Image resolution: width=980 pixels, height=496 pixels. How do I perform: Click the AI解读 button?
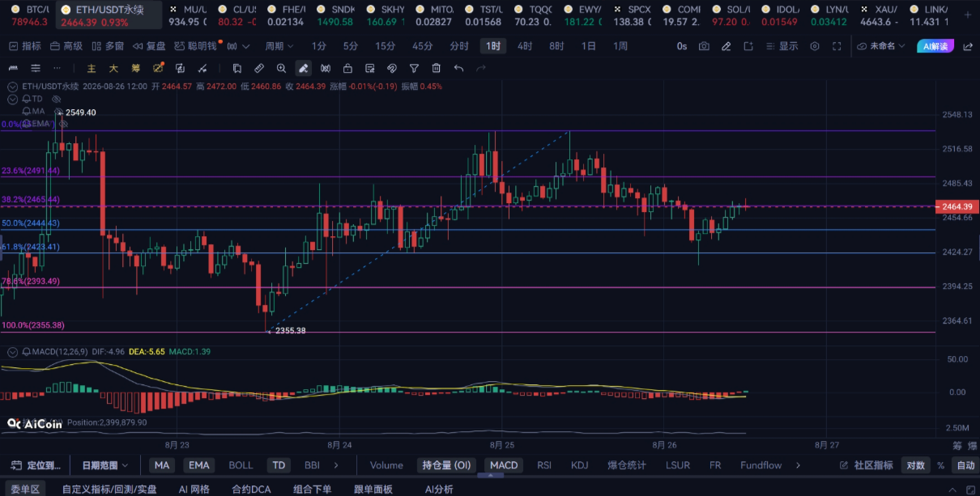pos(935,46)
